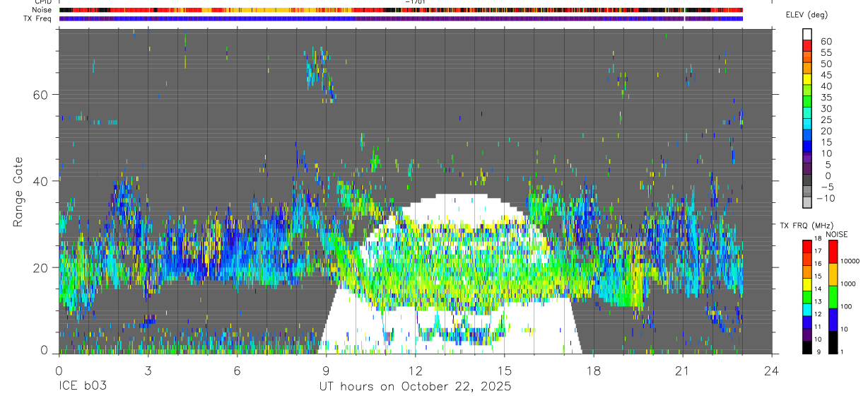Click the x-axis hour label 15
The width and height of the screenshot is (868, 401).
[505, 370]
